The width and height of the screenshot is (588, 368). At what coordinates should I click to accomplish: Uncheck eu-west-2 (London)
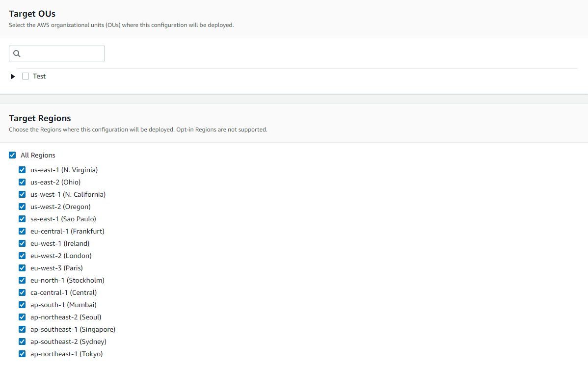pos(22,255)
